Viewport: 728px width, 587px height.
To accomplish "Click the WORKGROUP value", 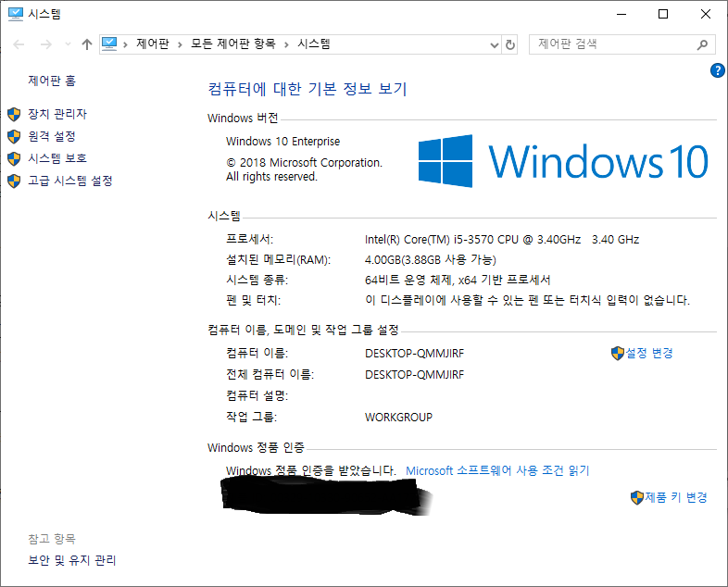I will point(398,418).
